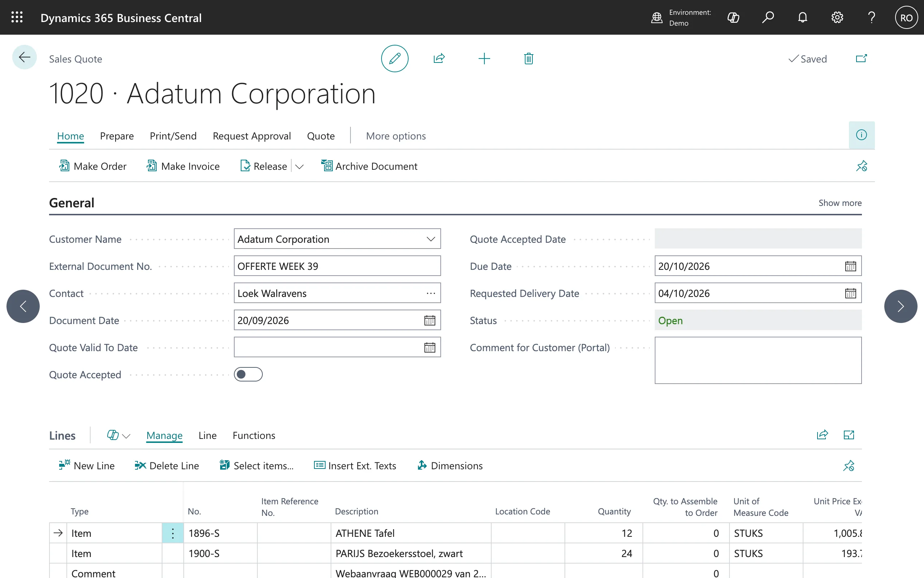The height and width of the screenshot is (578, 924).
Task: Delete the quote with trash icon
Action: [x=528, y=59]
